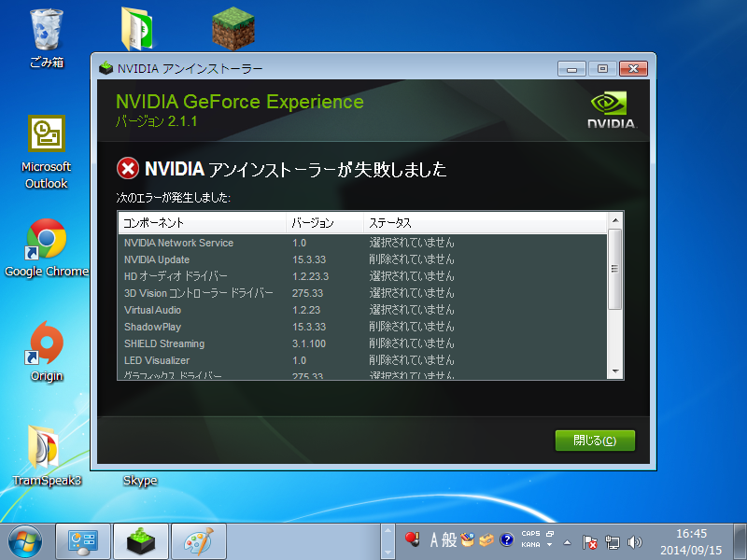Click the taskbar clock showing 16:45
Viewport: 747px width, 560px height.
[x=691, y=542]
